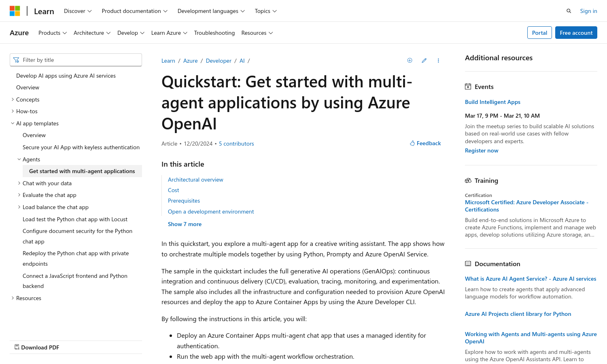Click the Filter by title input field
This screenshot has height=364, width=607.
76,59
